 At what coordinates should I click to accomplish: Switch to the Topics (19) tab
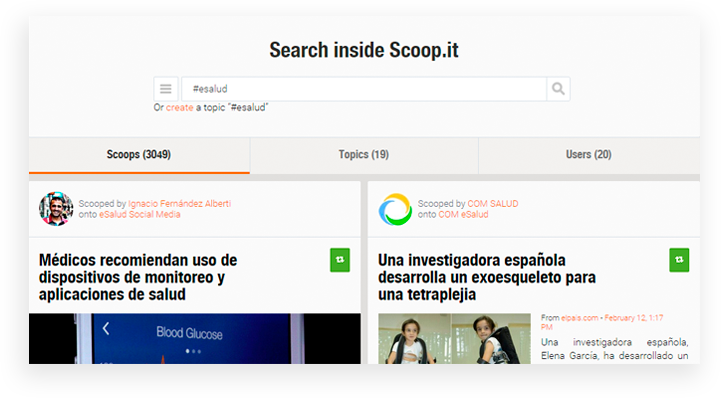[364, 155]
